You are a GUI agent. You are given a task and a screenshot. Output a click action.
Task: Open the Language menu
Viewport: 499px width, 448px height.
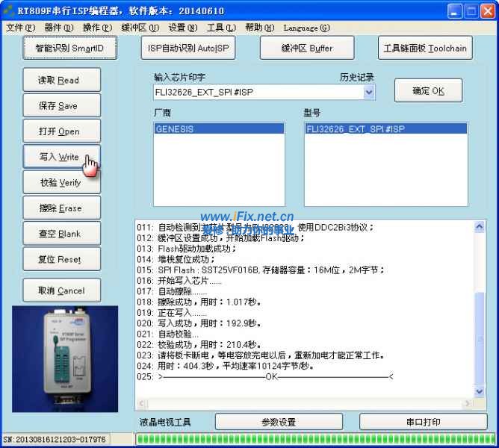pos(306,28)
